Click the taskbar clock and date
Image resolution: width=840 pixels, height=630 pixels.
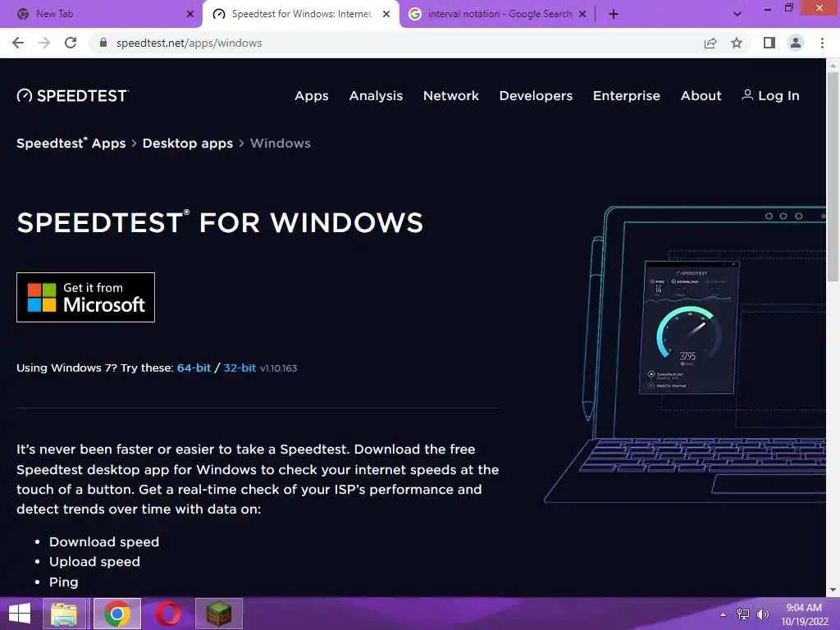tap(804, 614)
